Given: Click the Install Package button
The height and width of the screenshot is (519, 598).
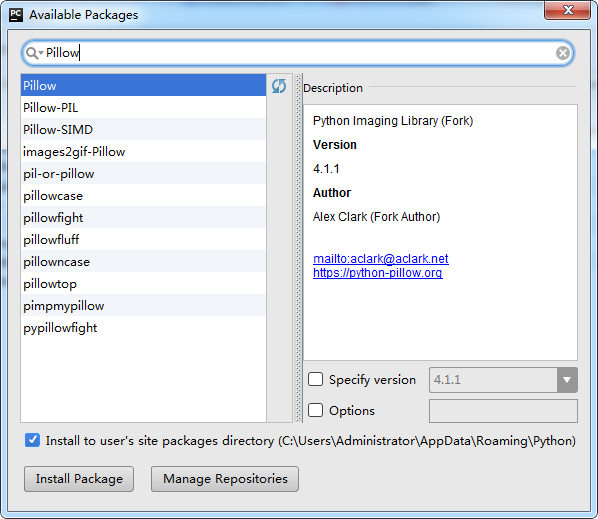Looking at the screenshot, I should point(79,479).
